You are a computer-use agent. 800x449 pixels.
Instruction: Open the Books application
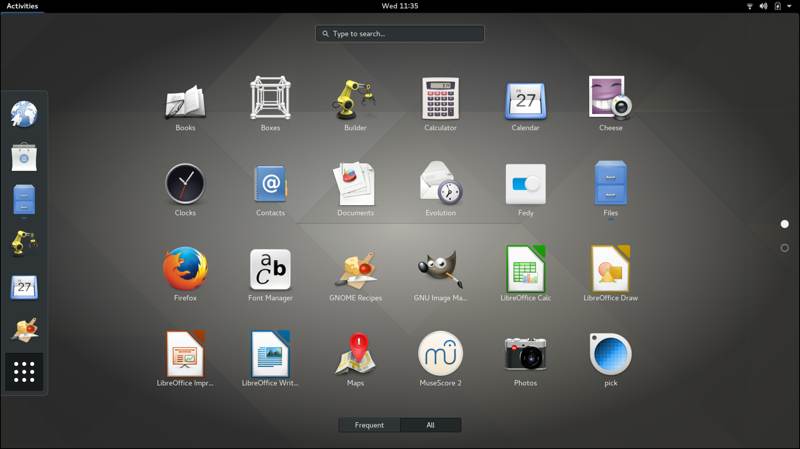point(185,104)
